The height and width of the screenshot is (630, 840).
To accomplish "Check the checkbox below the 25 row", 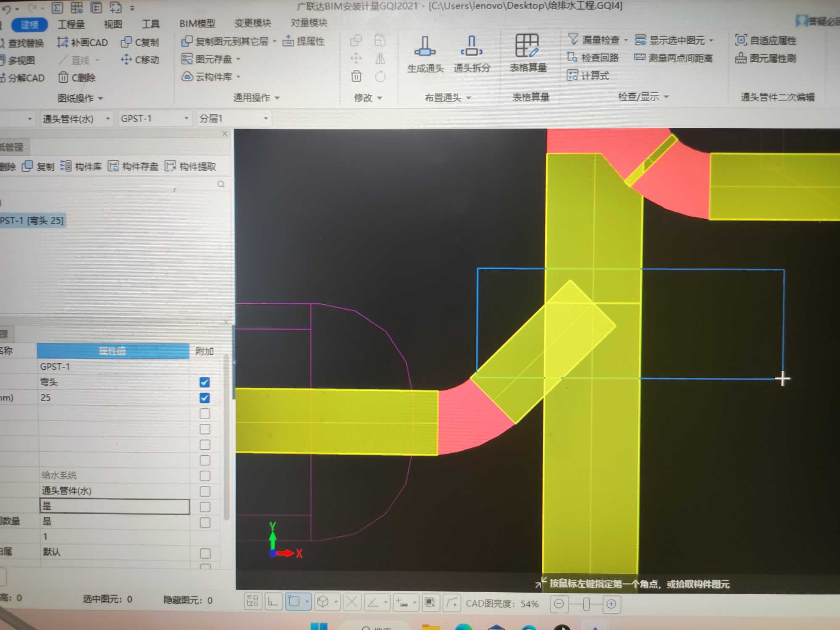I will (x=205, y=414).
